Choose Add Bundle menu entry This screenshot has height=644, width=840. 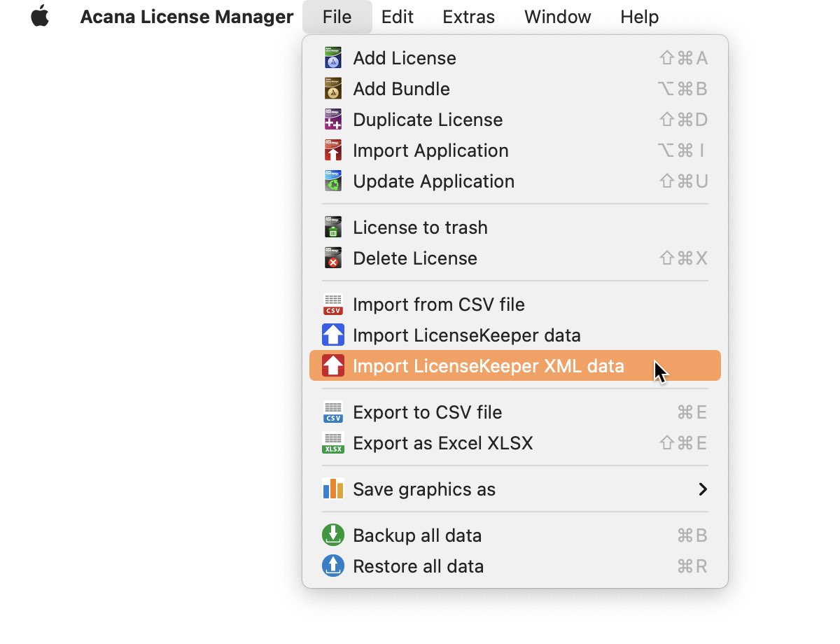(515, 89)
